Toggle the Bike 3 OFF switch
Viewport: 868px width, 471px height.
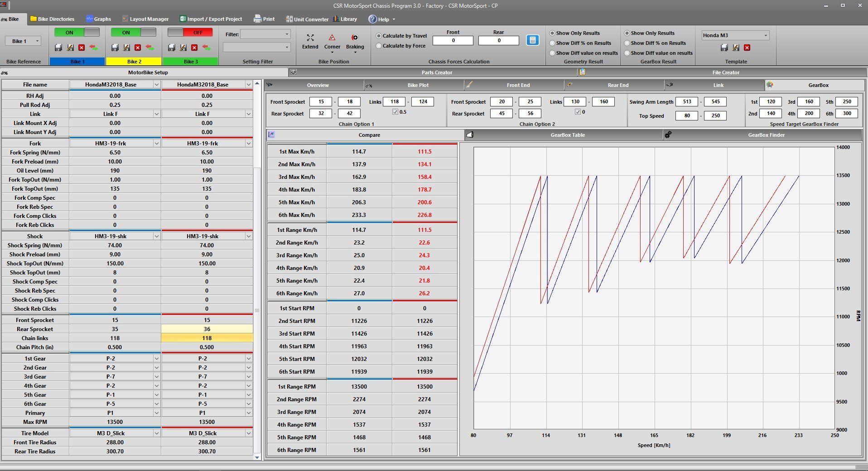(x=190, y=33)
